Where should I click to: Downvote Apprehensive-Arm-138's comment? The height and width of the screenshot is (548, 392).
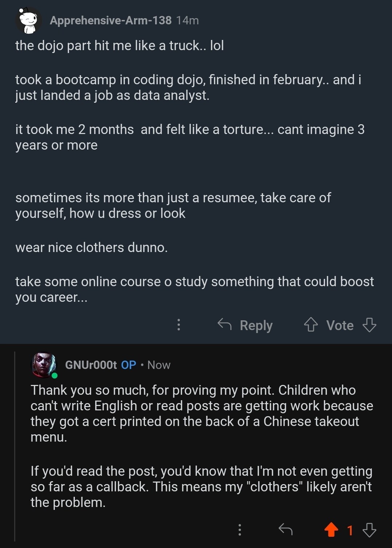coord(369,325)
